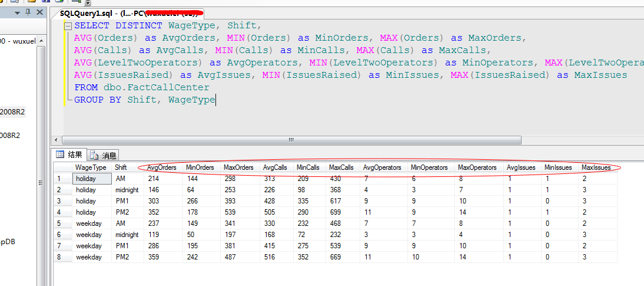This screenshot has height=286, width=644.
Task: Open the toolbar options dropdown above the query tab
Action: coord(88,2)
